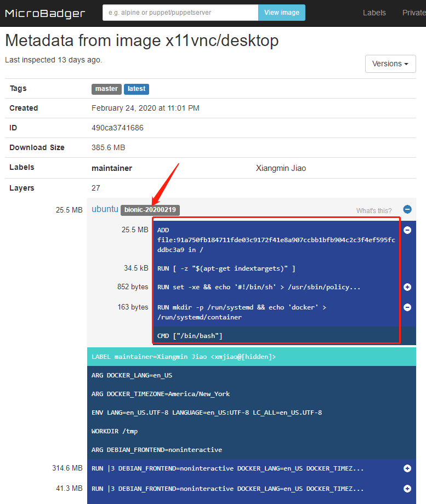Open the What's this? help link

pos(374,211)
